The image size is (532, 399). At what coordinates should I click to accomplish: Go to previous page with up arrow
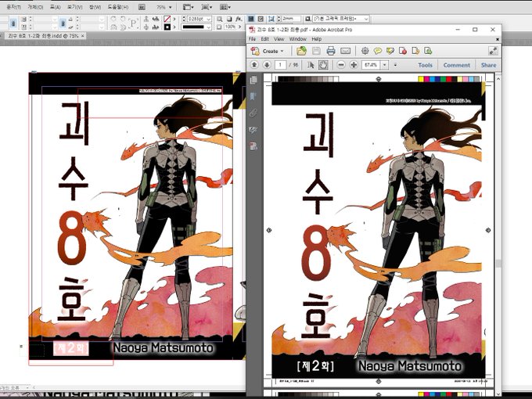[x=254, y=65]
